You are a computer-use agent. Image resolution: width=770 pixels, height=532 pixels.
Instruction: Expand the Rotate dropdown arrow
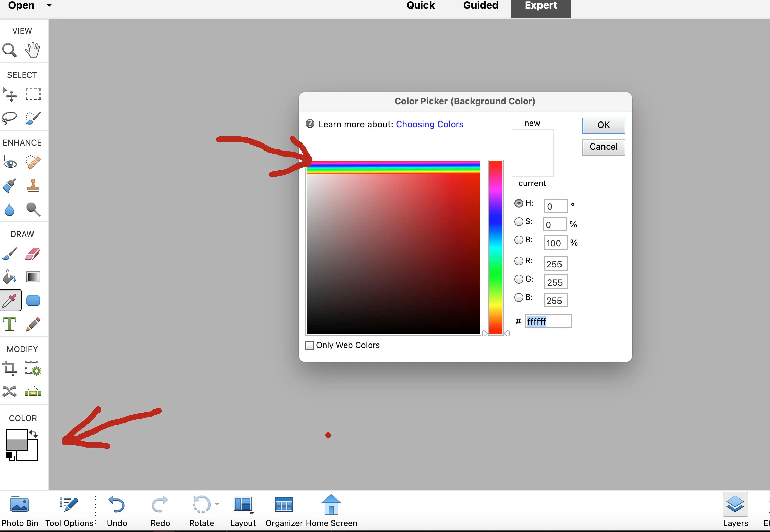click(217, 504)
